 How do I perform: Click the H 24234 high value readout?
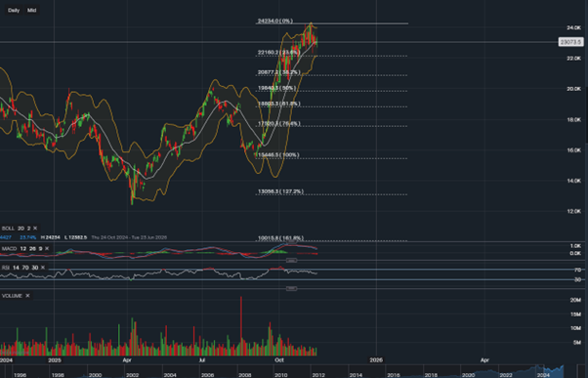pos(51,237)
